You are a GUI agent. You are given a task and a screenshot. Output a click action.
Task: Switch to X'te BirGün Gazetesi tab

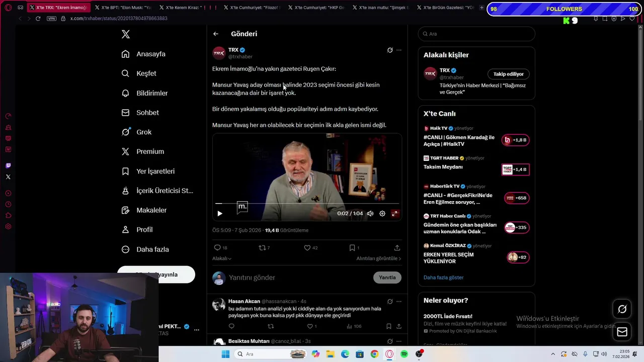446,8
